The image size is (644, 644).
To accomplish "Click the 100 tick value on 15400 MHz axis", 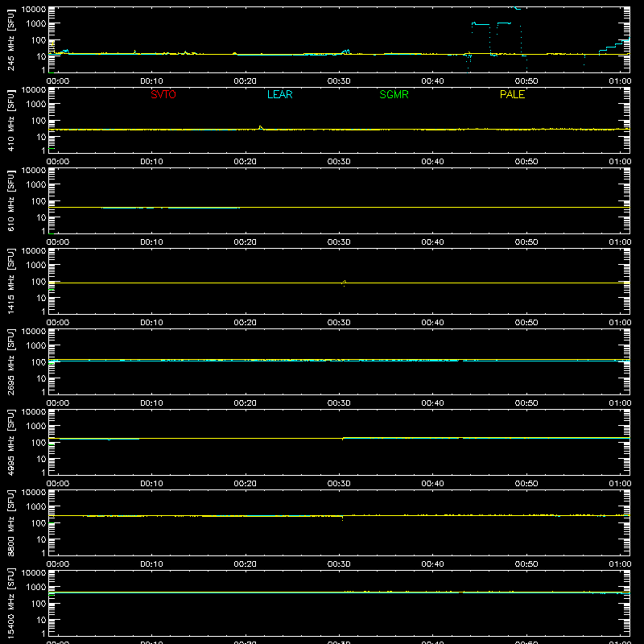I will [39, 604].
